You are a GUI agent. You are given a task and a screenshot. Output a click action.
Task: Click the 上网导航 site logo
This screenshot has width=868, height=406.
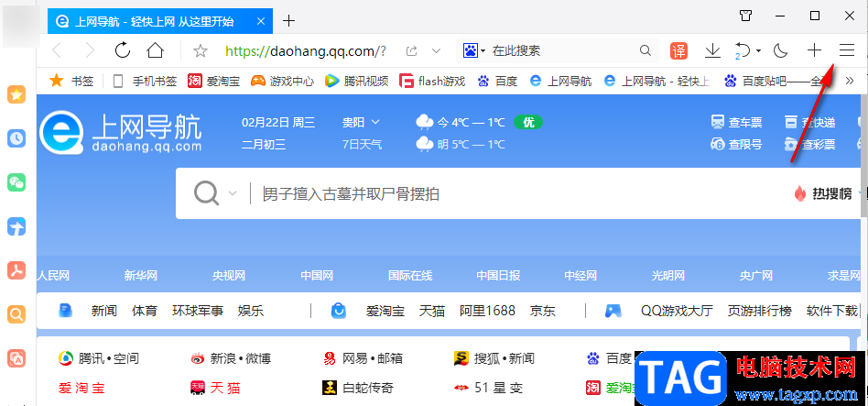point(121,132)
